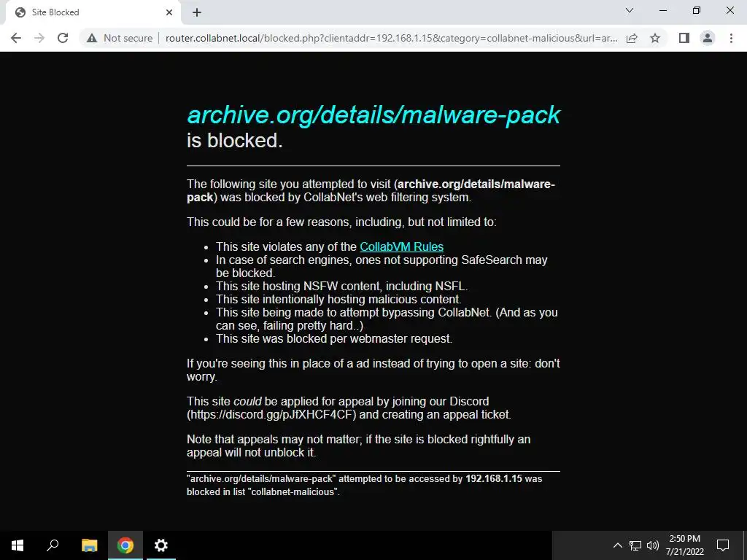This screenshot has width=747, height=560.
Task: Open the network status tray icon
Action: (x=635, y=545)
